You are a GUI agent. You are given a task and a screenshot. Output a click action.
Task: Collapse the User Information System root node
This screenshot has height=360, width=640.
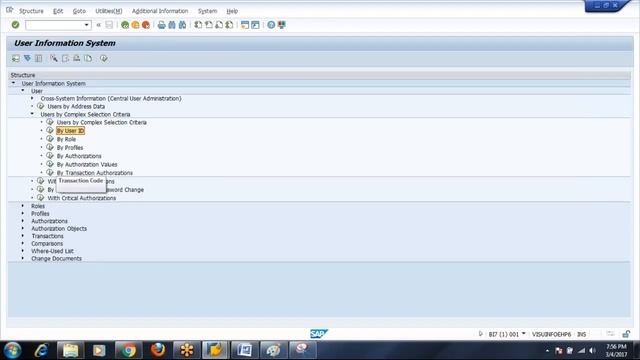tap(13, 83)
